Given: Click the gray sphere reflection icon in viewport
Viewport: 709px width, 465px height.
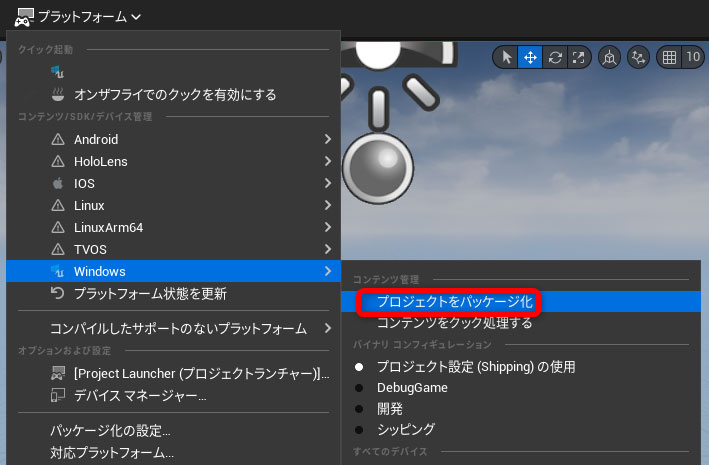Looking at the screenshot, I should coord(378,168).
